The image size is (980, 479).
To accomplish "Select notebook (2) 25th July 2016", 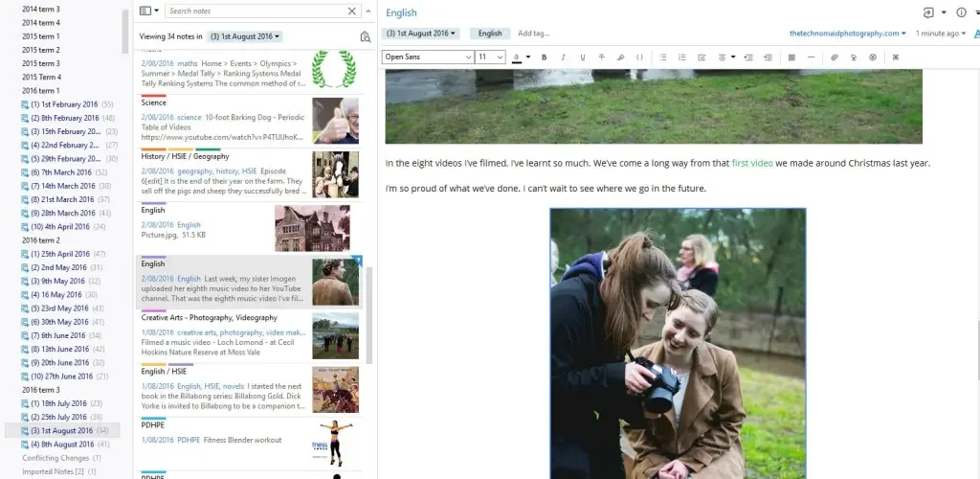I will click(62, 417).
